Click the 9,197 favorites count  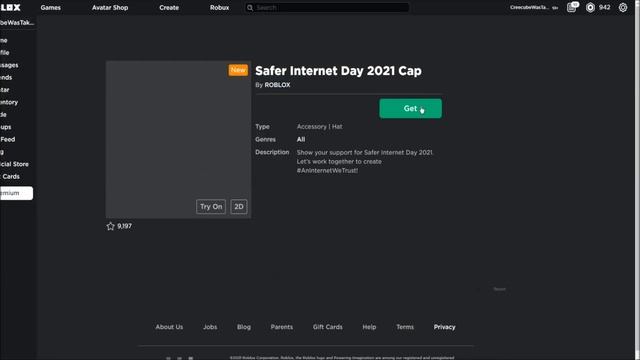click(x=124, y=226)
